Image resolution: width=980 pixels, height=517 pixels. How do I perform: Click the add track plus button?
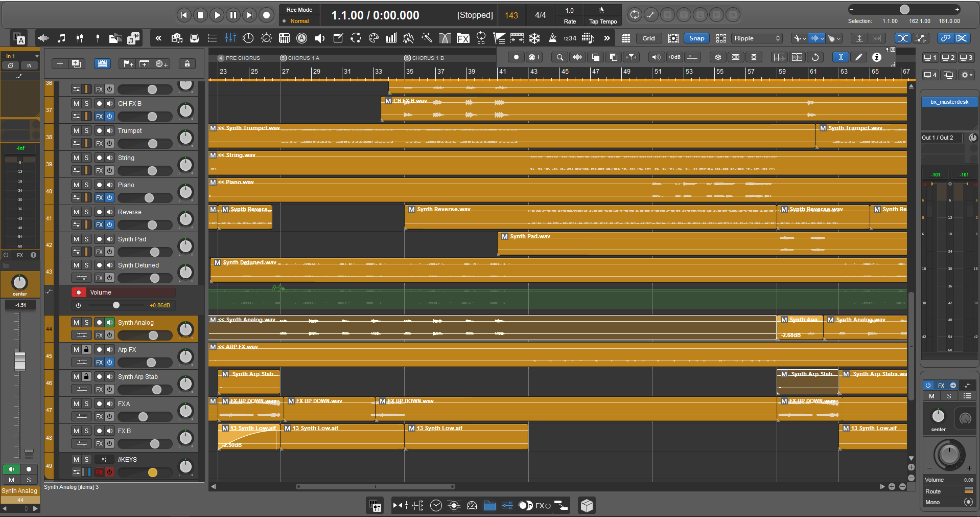[x=60, y=63]
